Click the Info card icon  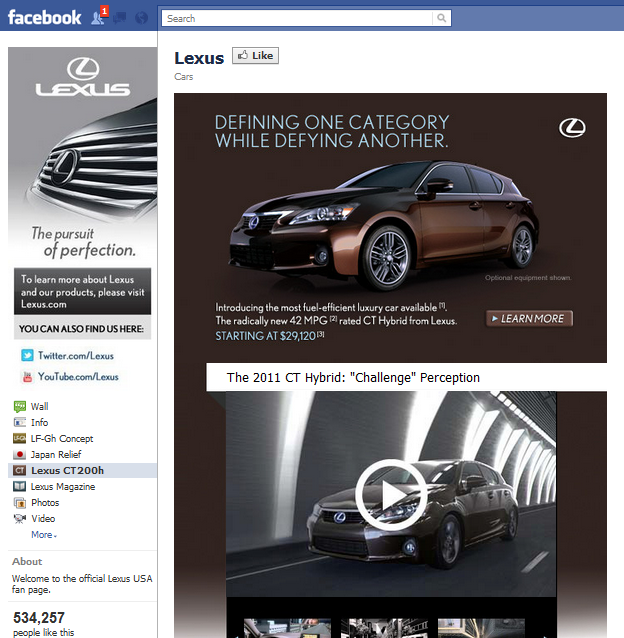[x=20, y=422]
